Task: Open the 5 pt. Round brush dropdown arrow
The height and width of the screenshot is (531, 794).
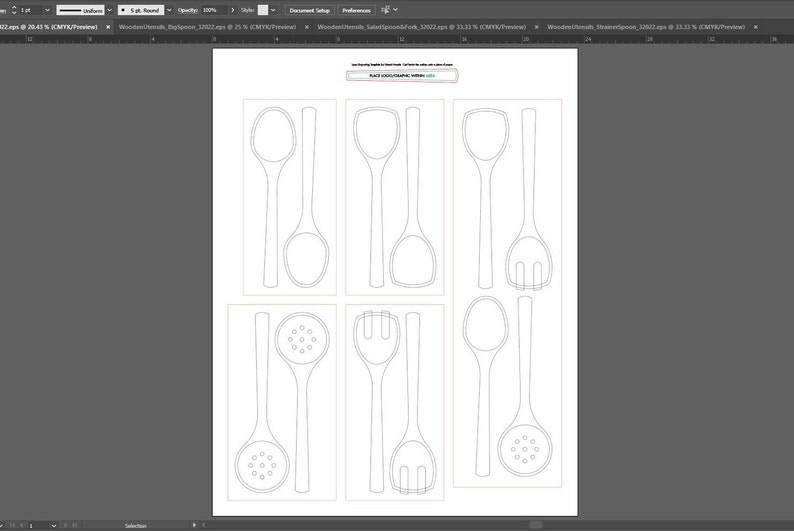Action: (169, 10)
